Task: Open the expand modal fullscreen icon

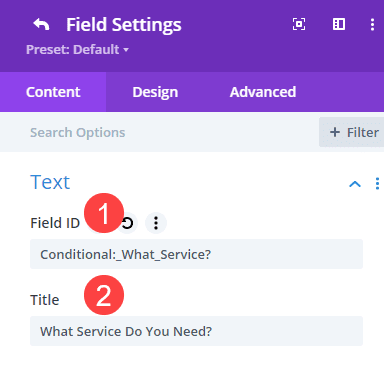Action: coord(299,24)
